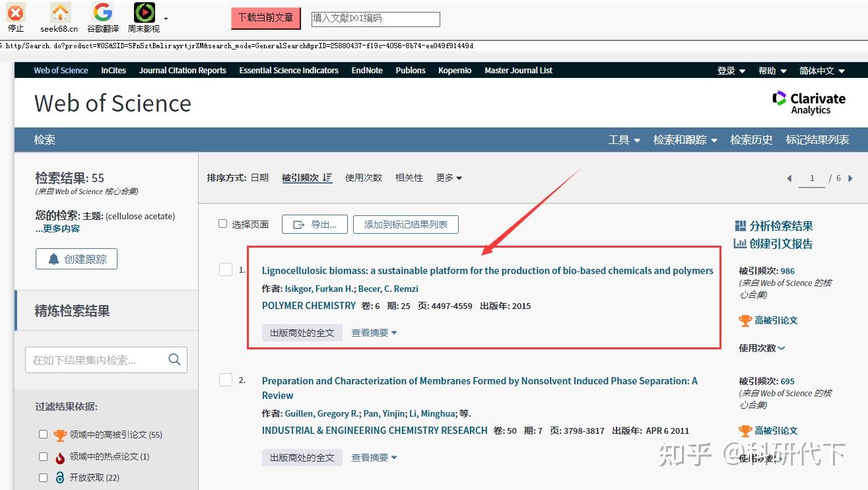Expand the 更多 sort options dropdown

(449, 178)
